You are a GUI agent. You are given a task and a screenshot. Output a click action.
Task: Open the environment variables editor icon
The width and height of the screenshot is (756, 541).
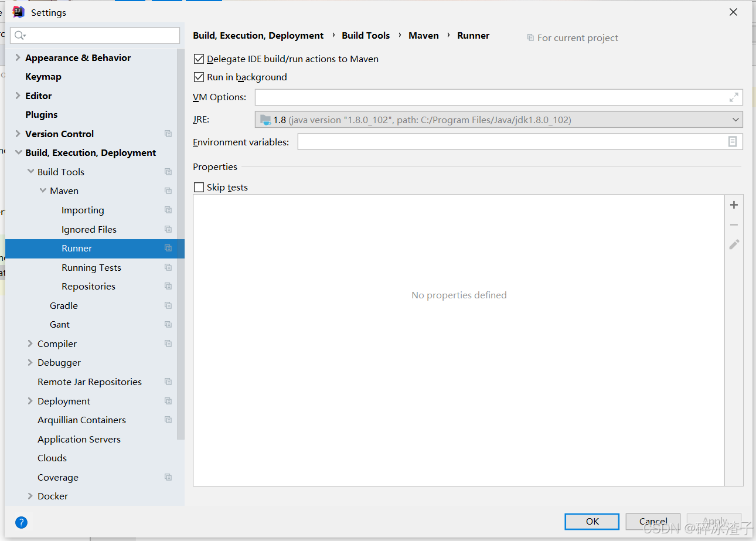point(733,142)
